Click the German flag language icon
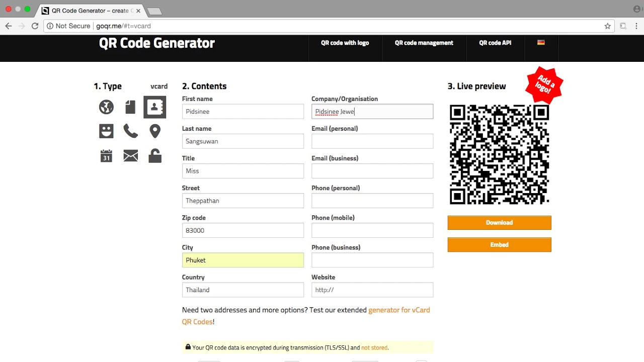The height and width of the screenshot is (362, 644). [x=541, y=43]
